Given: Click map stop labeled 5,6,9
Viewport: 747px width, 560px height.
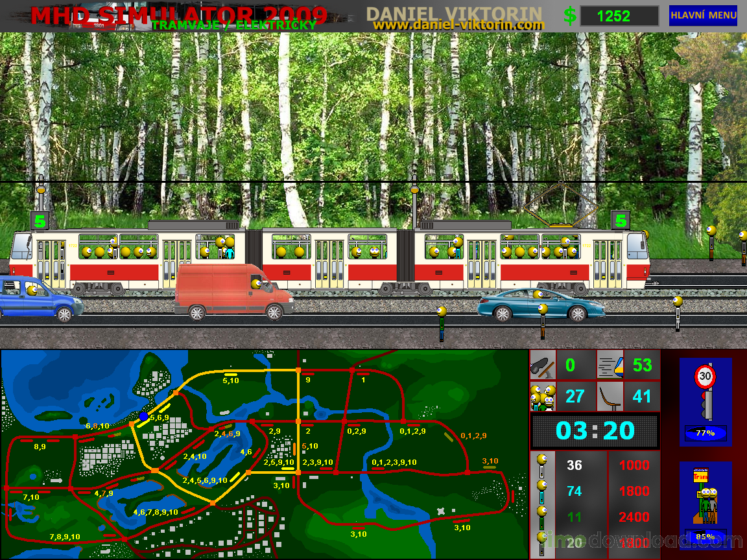Looking at the screenshot, I should pyautogui.click(x=160, y=417).
